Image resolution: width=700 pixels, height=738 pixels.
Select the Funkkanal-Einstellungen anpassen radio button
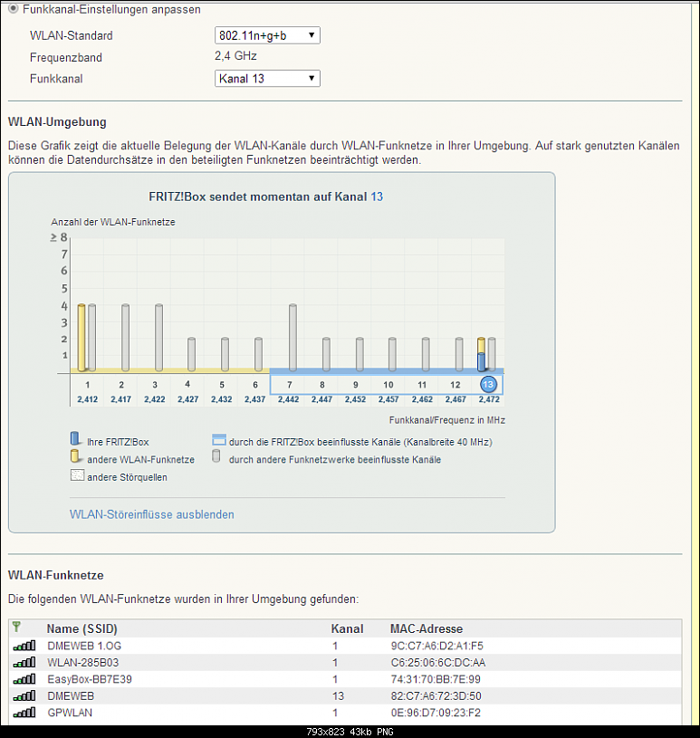(14, 8)
